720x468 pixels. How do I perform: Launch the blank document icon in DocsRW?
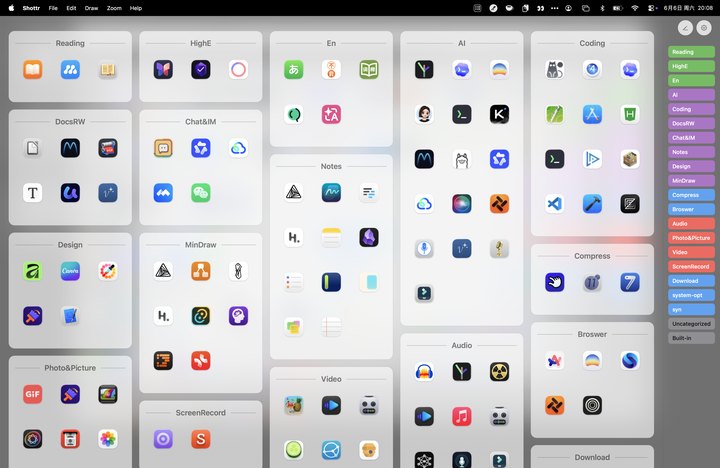(33, 148)
